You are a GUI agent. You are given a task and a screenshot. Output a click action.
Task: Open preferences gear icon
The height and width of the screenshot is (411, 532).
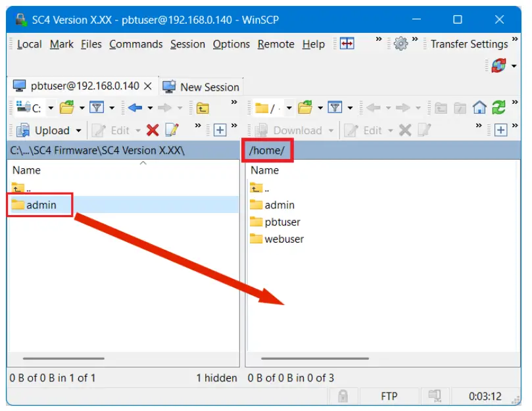click(400, 43)
